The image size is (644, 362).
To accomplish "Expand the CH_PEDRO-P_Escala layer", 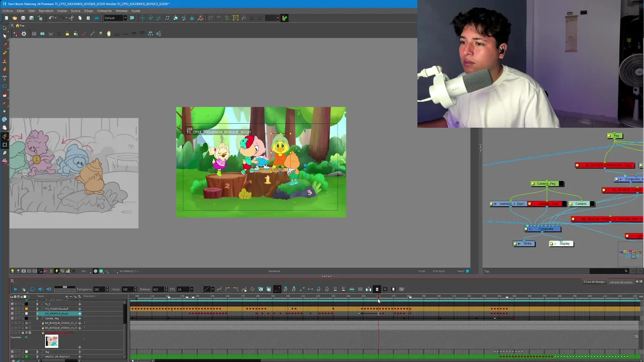I will pos(37,314).
